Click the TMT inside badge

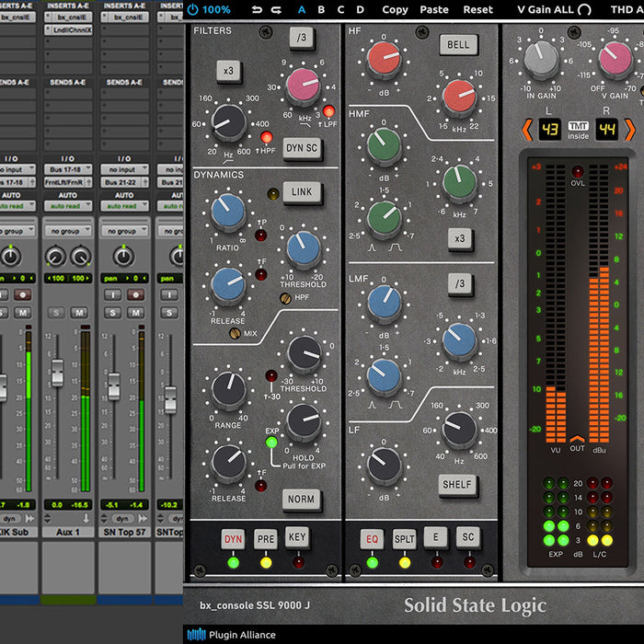point(578,131)
